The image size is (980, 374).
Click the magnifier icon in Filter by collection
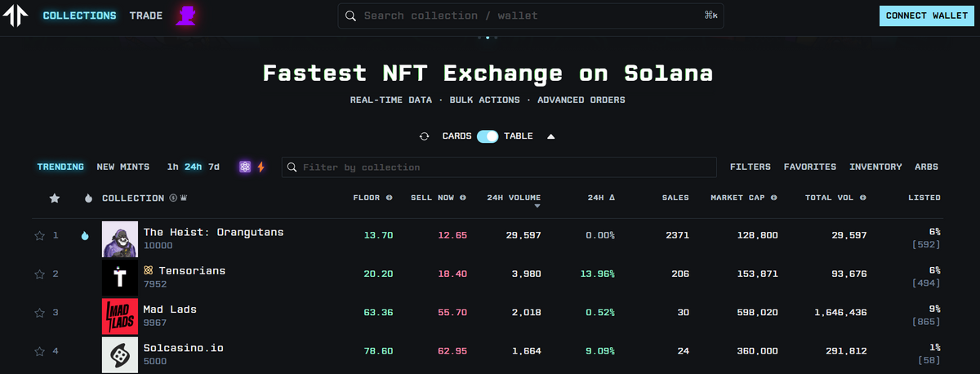292,167
